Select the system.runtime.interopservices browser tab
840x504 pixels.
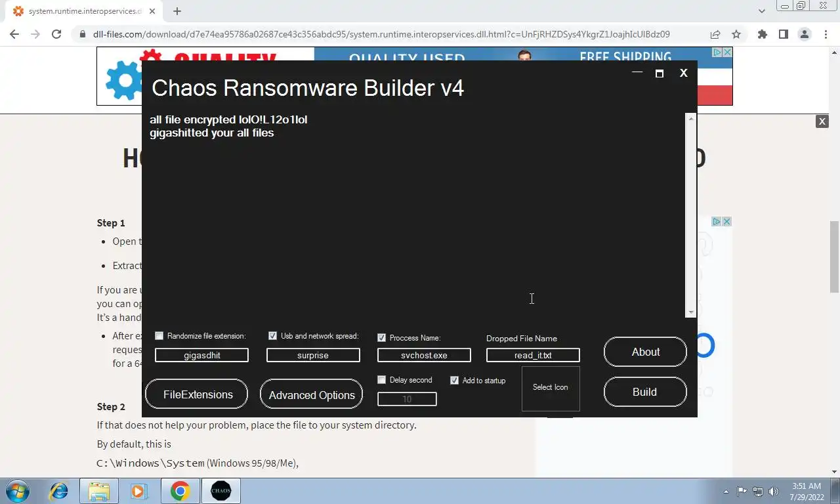click(x=84, y=11)
